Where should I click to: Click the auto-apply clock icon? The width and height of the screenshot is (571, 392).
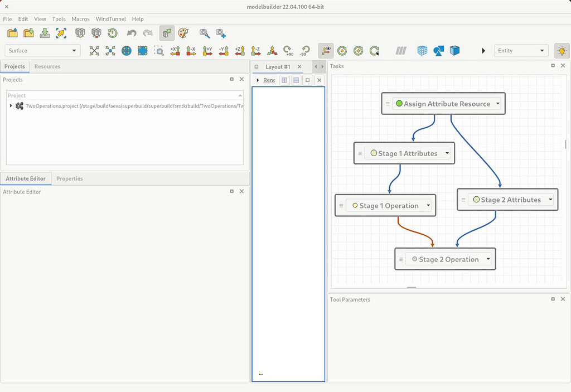click(113, 33)
